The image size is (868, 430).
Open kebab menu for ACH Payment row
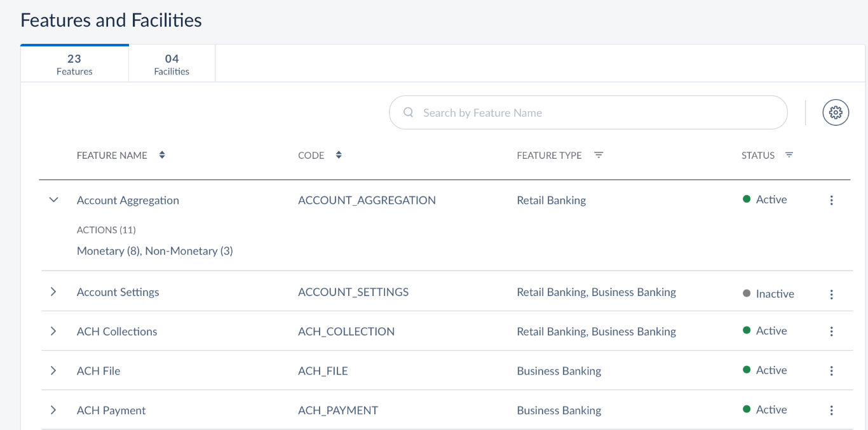[831, 410]
